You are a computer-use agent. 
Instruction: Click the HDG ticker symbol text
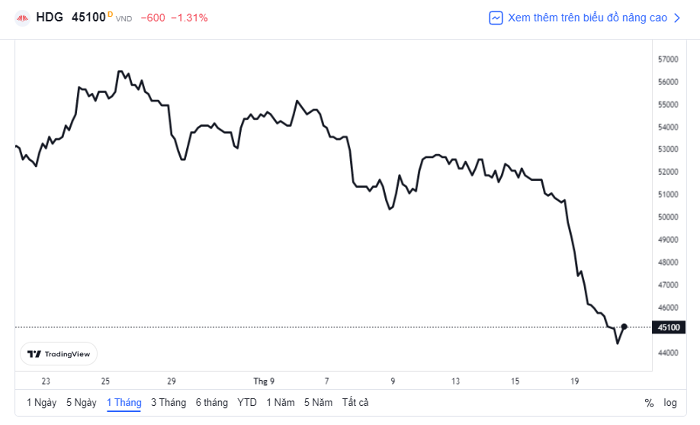click(50, 17)
